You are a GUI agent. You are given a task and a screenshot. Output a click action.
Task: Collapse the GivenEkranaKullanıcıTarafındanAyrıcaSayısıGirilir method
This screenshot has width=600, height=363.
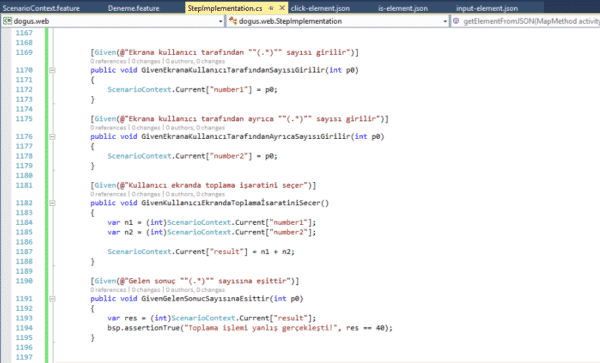tap(52, 137)
